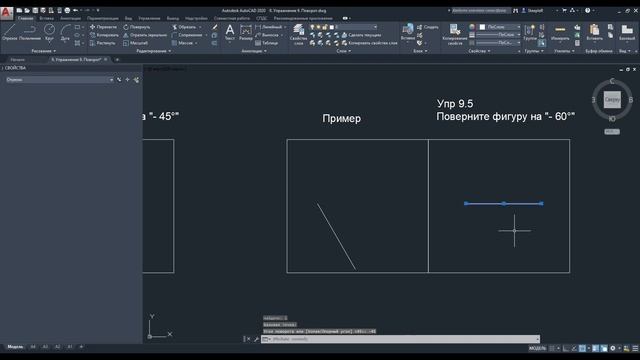Click the Масштаб (Scale) tool
Viewport: 640px width, 360px height.
tap(136, 43)
